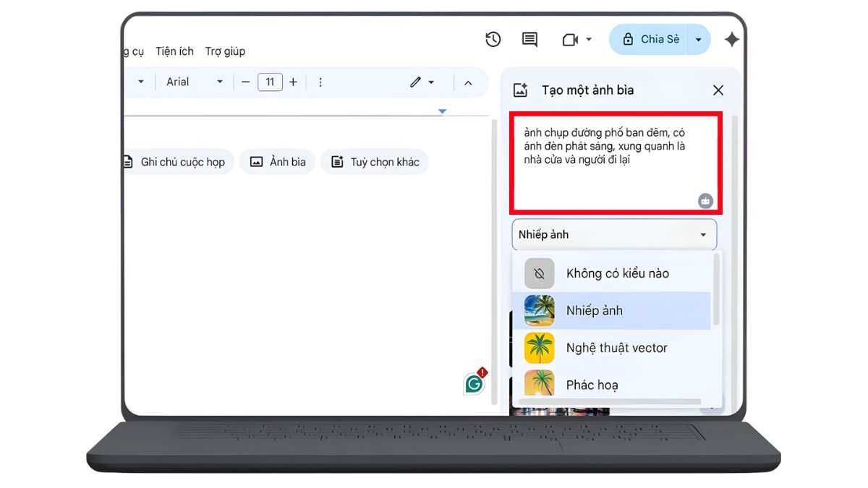Open the Tiện ích menu
This screenshot has width=868, height=488.
[174, 51]
